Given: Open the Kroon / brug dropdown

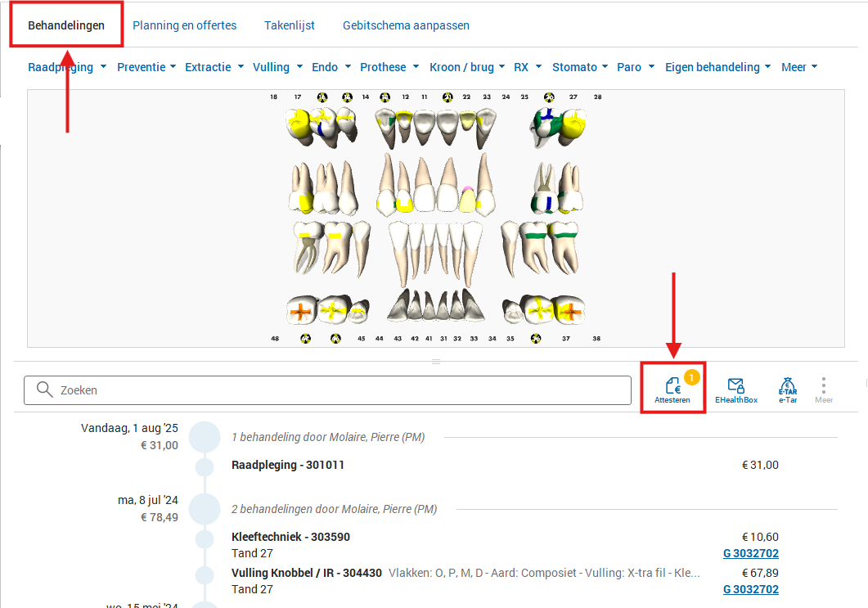Looking at the screenshot, I should click(x=466, y=67).
